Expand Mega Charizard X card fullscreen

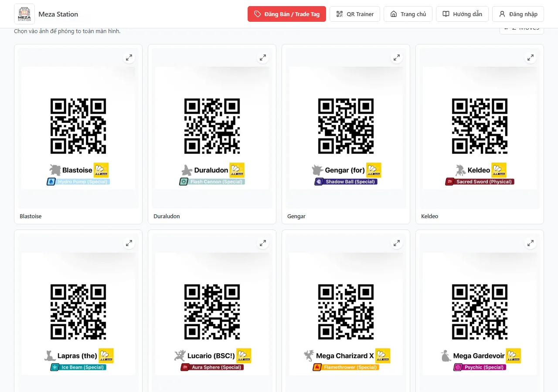(397, 243)
